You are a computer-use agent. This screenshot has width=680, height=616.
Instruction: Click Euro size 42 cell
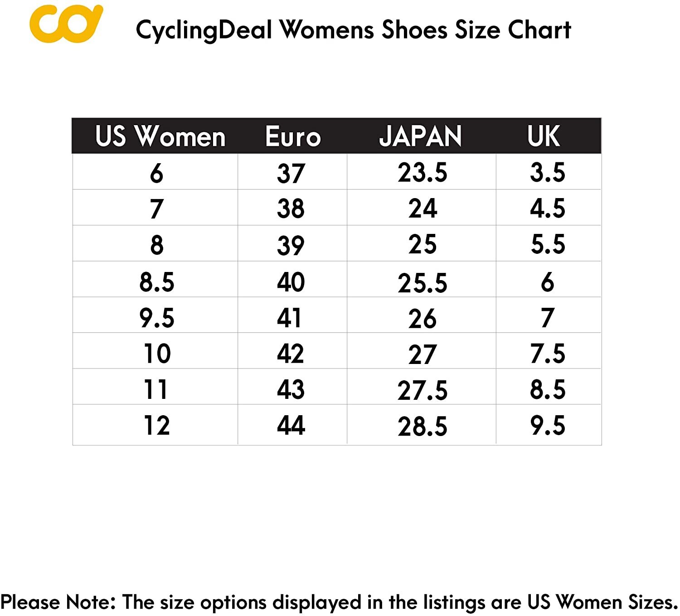pos(291,354)
